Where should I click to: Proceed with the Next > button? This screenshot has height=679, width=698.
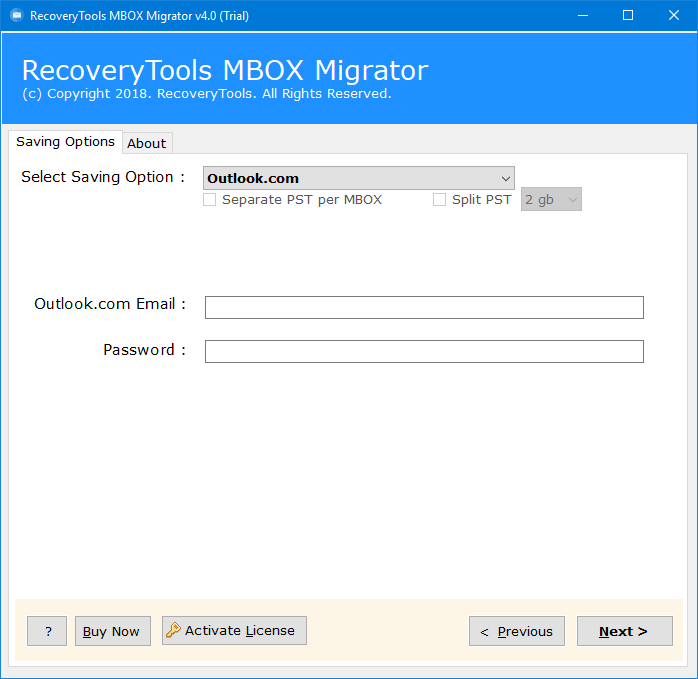pyautogui.click(x=625, y=631)
